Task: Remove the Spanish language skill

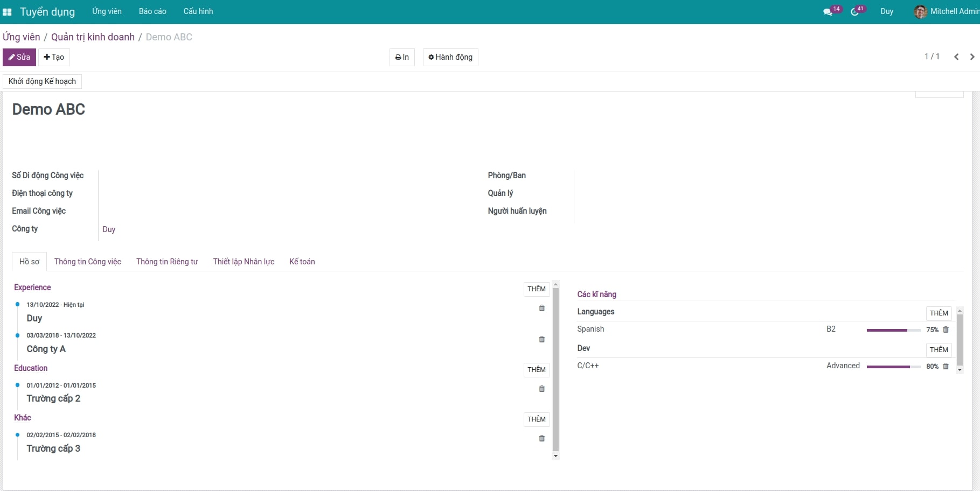Action: (x=946, y=329)
